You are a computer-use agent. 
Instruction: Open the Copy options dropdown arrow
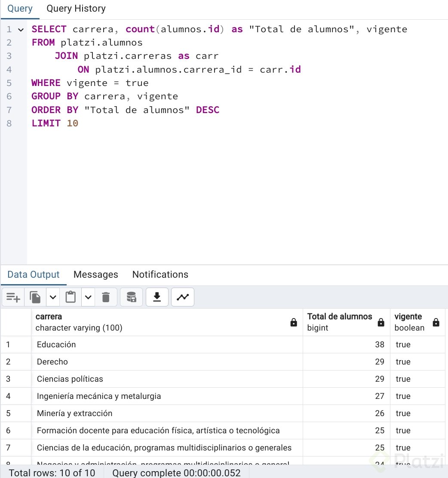pos(53,297)
